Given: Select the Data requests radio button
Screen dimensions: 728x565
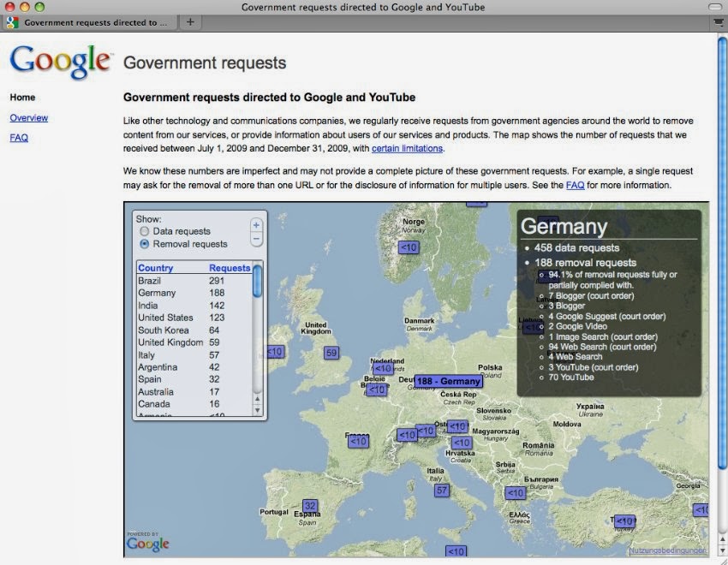Looking at the screenshot, I should (x=145, y=231).
